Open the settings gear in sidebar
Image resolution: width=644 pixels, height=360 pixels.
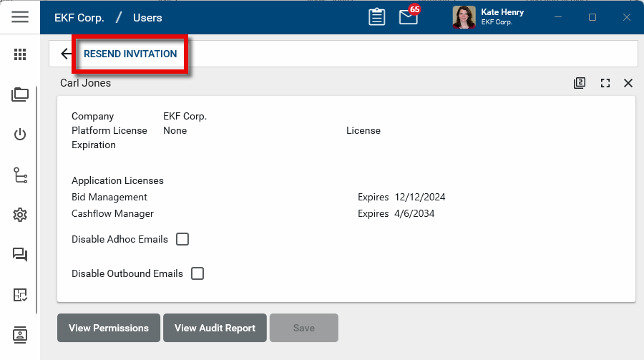point(20,215)
